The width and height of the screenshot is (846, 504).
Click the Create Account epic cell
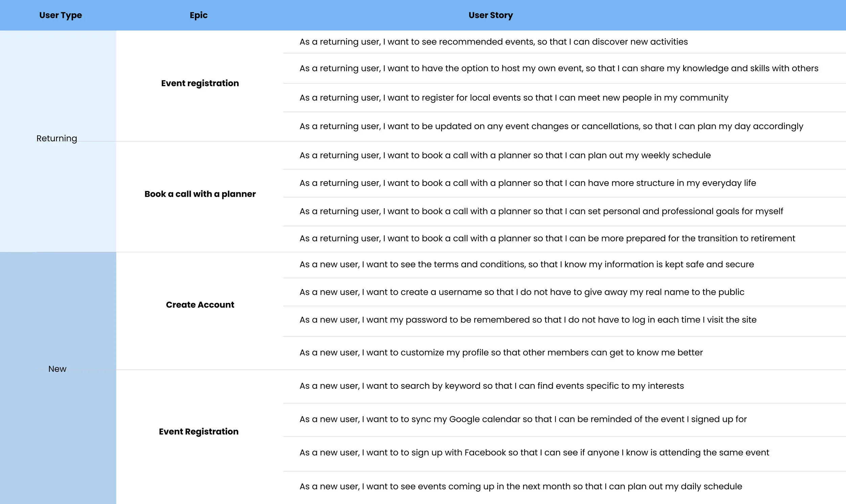[x=200, y=305]
